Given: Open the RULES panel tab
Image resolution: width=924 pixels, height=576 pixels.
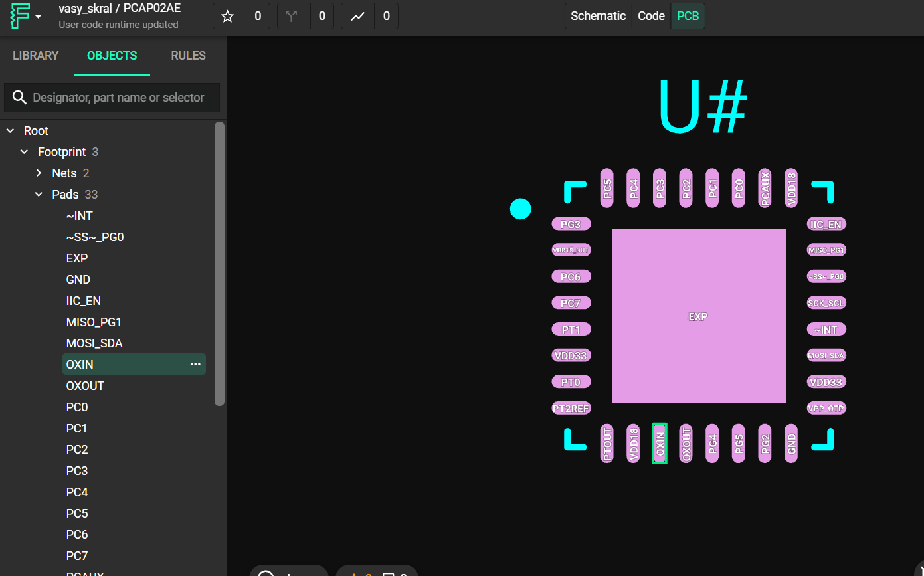Looking at the screenshot, I should (188, 56).
